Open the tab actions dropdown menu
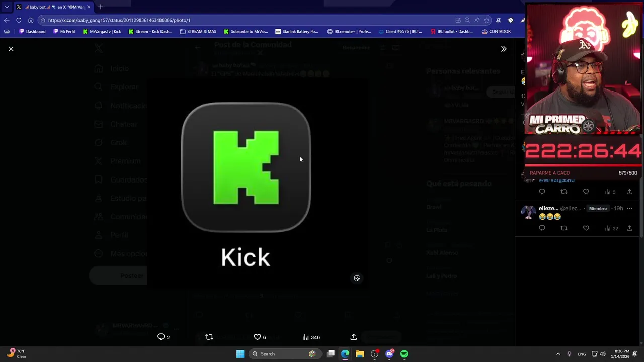Image resolution: width=644 pixels, height=362 pixels. click(x=7, y=7)
